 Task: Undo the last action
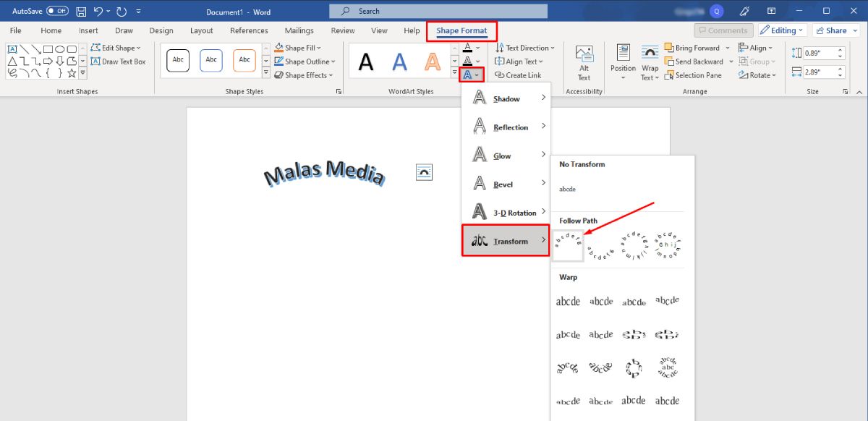point(99,11)
